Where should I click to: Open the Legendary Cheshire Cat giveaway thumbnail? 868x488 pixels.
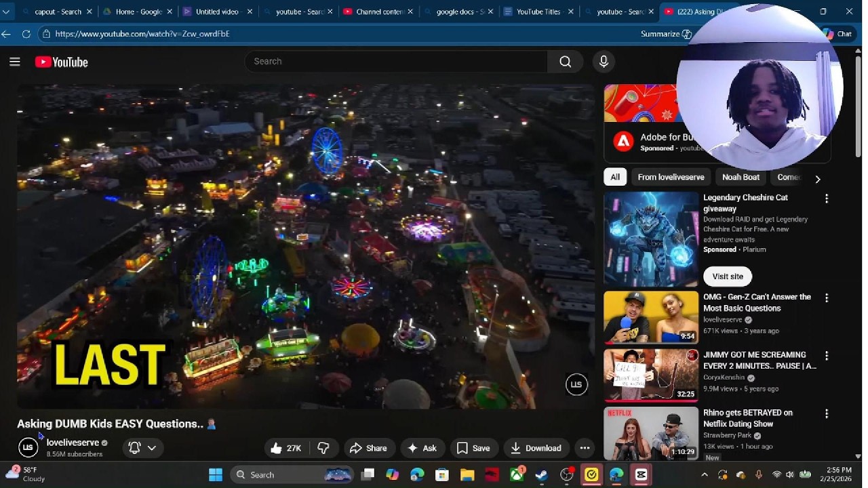651,239
